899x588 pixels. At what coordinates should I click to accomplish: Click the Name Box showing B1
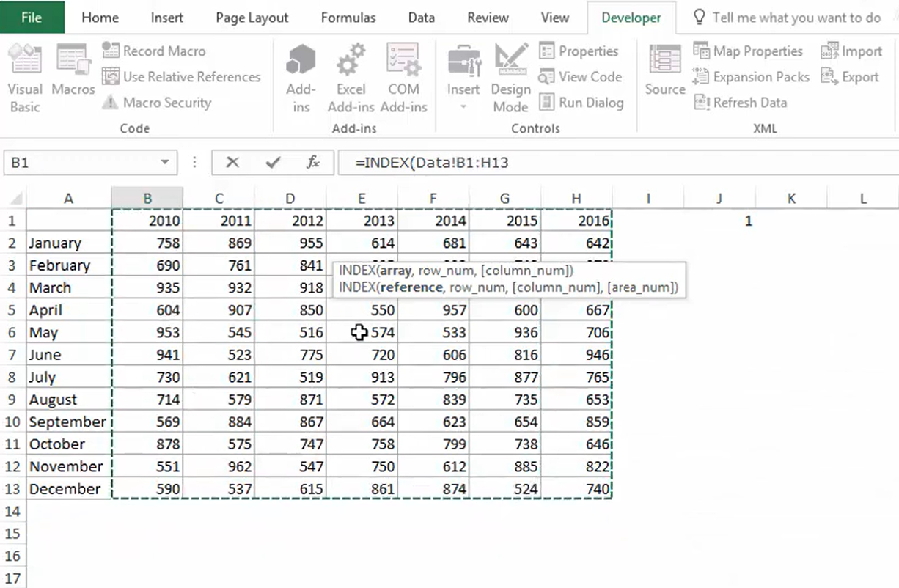click(x=81, y=163)
